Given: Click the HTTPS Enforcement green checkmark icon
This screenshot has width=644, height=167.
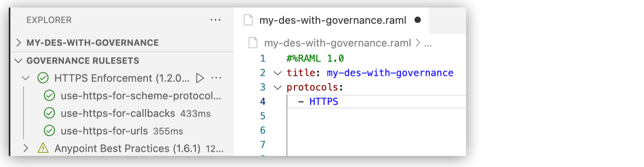Looking at the screenshot, I should (43, 78).
